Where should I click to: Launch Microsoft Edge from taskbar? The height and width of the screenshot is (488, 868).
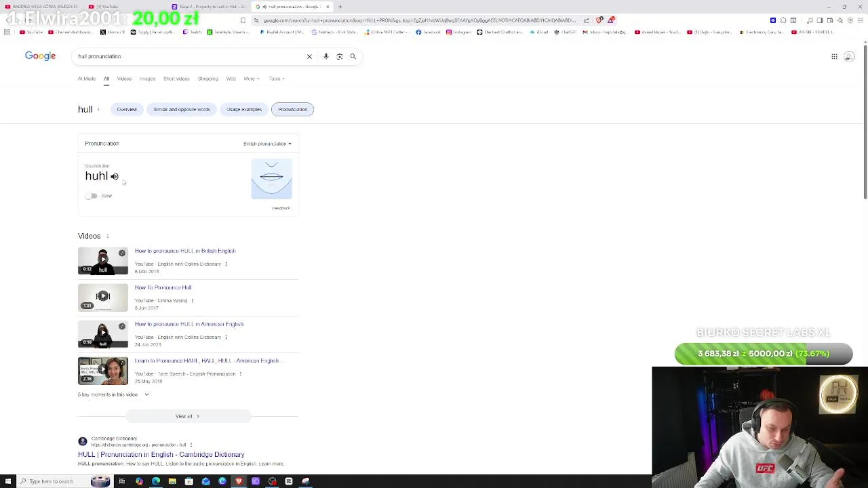click(156, 481)
